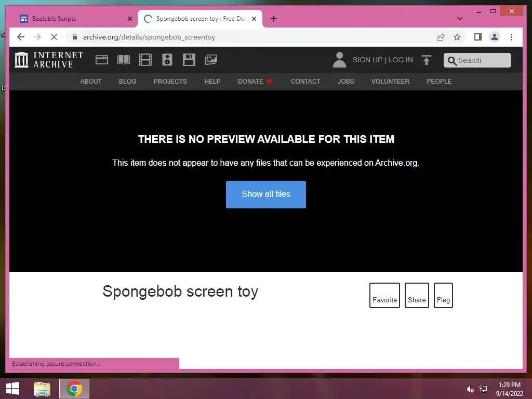The image size is (532, 399).
Task: Open the Software floppy disk icon
Action: [189, 60]
